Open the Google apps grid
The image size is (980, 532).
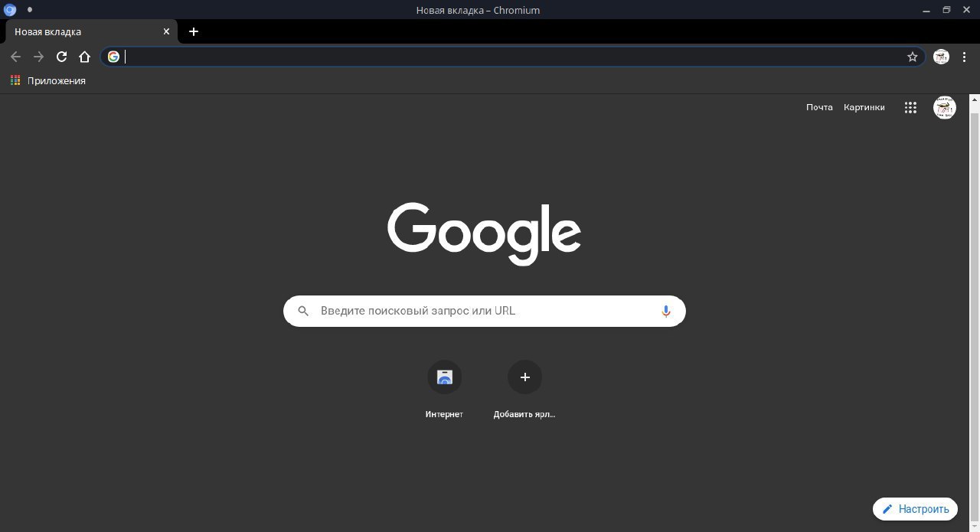click(910, 108)
